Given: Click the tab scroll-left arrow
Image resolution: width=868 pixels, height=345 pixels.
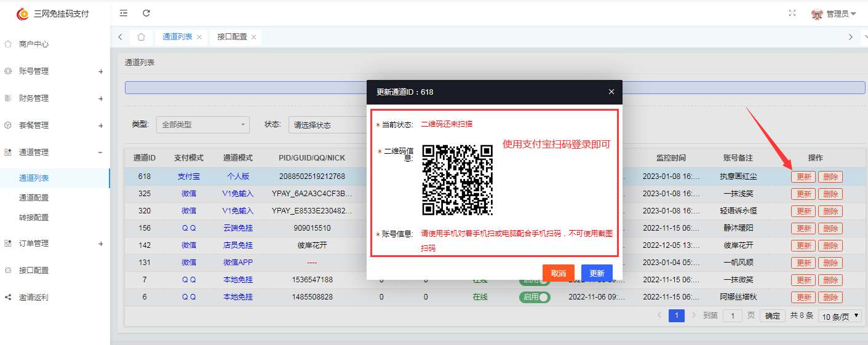Looking at the screenshot, I should (120, 37).
